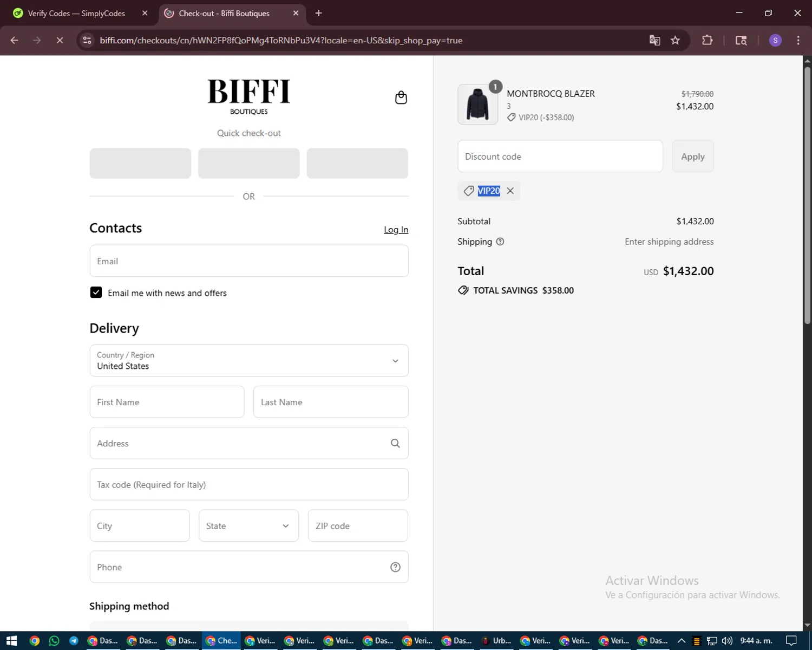Click the middle quick check-out button

pos(249,163)
